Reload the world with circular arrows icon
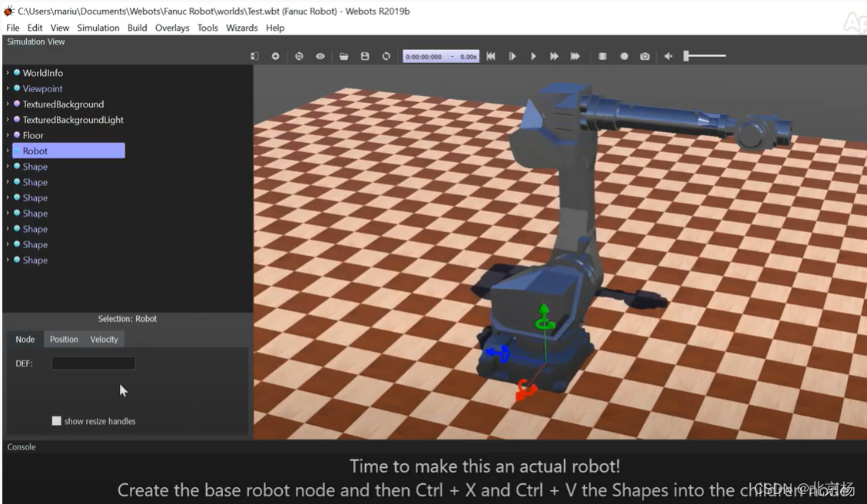Viewport: 867px width, 504px height. [386, 56]
